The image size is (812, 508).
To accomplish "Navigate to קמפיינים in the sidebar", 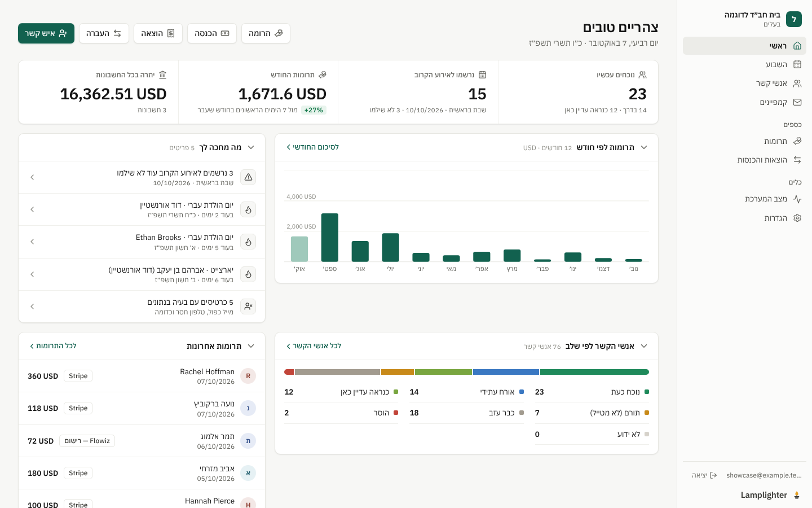I will click(744, 102).
